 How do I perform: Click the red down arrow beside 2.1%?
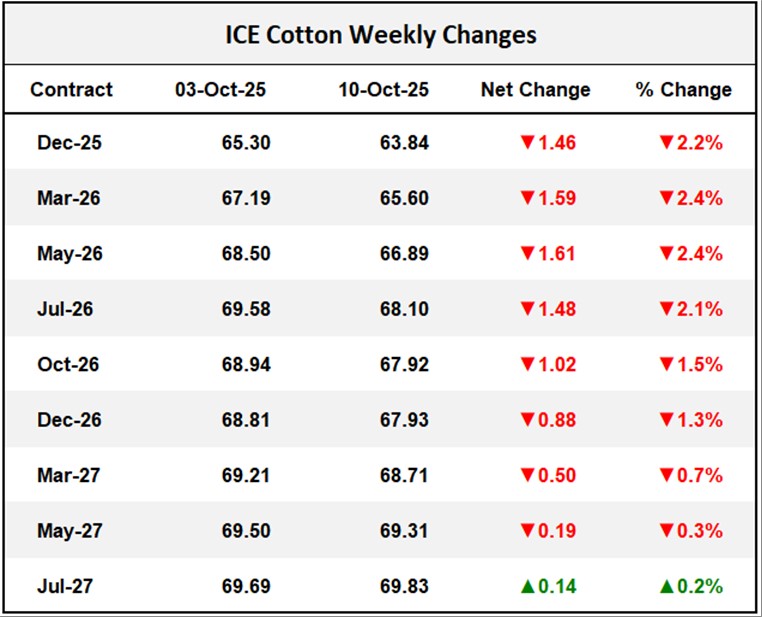(667, 309)
